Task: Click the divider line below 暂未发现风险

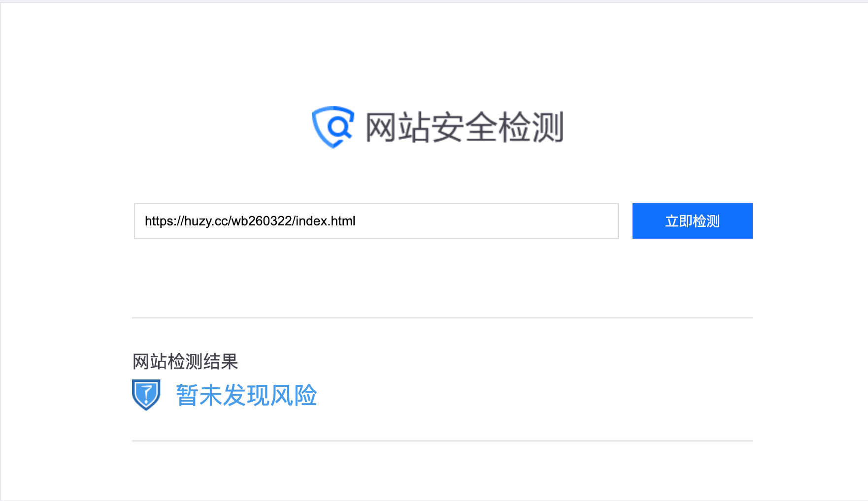Action: 442,441
